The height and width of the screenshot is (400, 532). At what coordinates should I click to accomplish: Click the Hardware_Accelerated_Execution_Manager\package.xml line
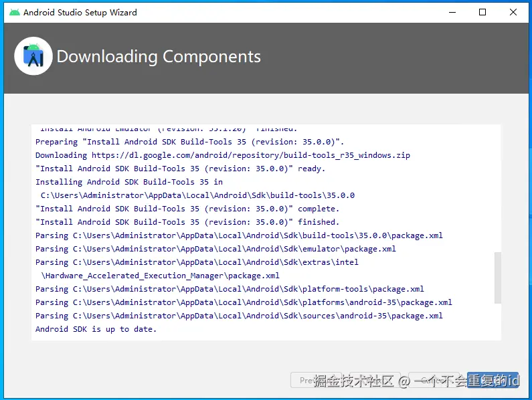tap(160, 276)
